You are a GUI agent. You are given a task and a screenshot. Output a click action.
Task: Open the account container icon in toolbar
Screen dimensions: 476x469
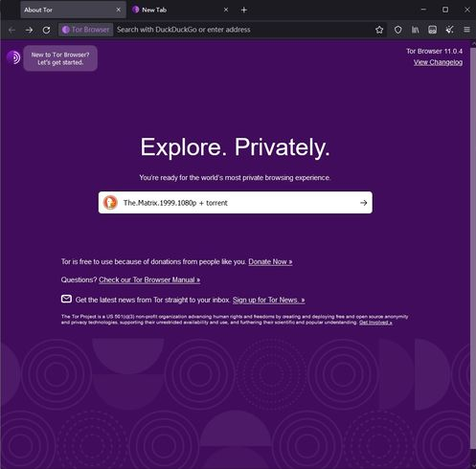(x=432, y=30)
